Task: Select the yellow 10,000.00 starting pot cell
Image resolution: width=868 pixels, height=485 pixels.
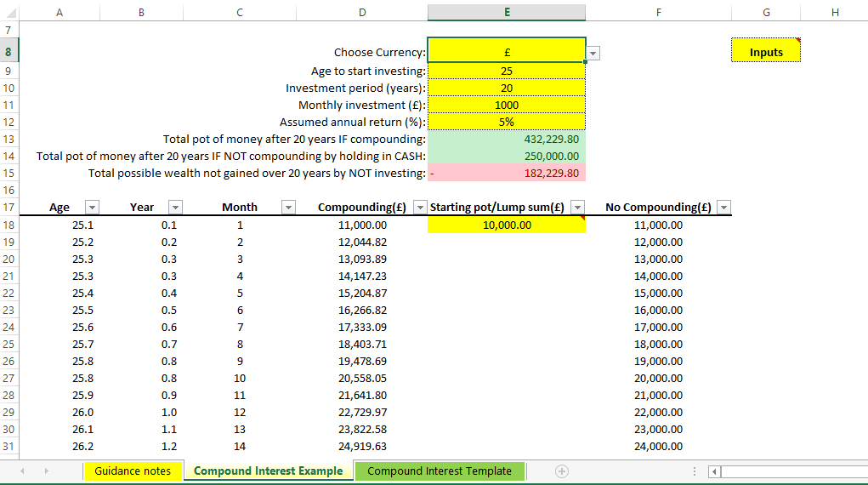Action: coord(507,225)
